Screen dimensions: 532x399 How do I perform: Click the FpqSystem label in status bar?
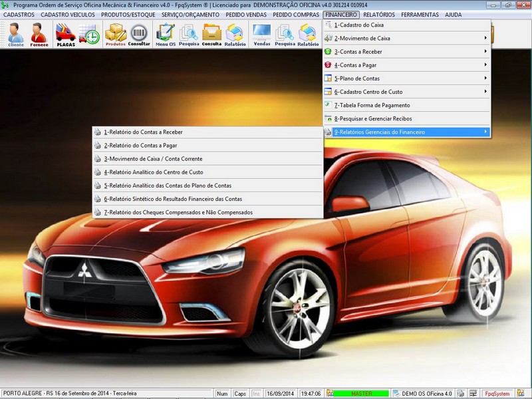click(x=497, y=394)
